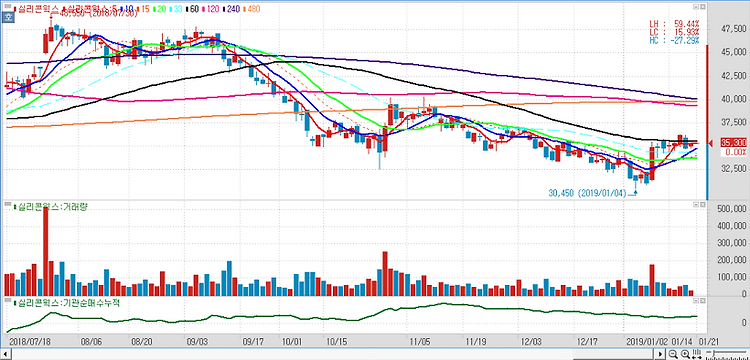Click the current price tag 35,300
750x360 pixels.
[x=733, y=143]
